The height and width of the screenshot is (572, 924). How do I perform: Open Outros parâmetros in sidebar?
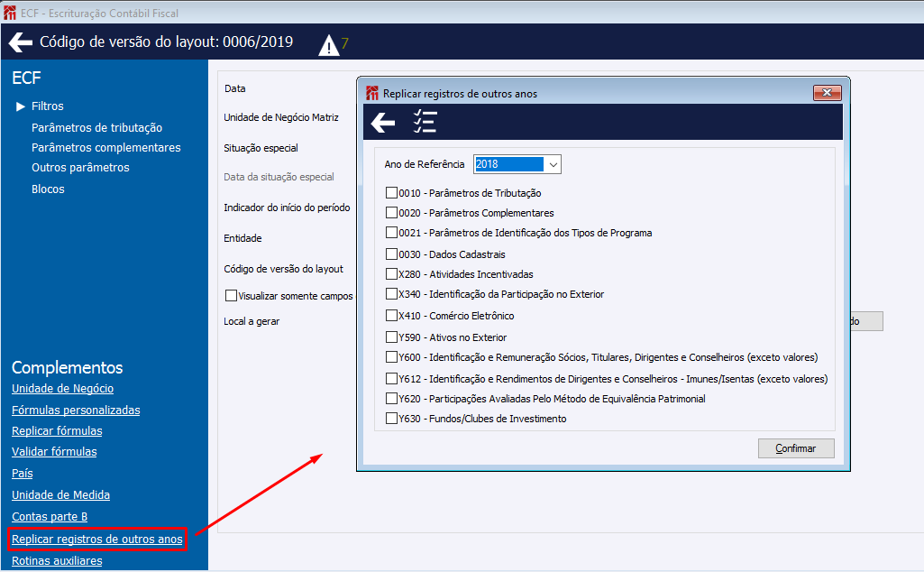click(x=80, y=168)
